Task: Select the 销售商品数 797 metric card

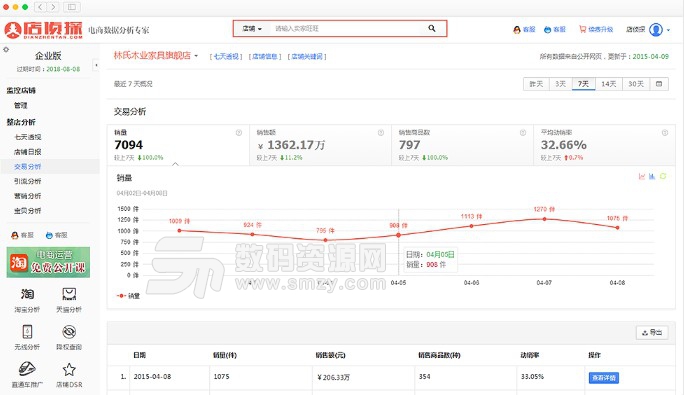Action: [462, 145]
